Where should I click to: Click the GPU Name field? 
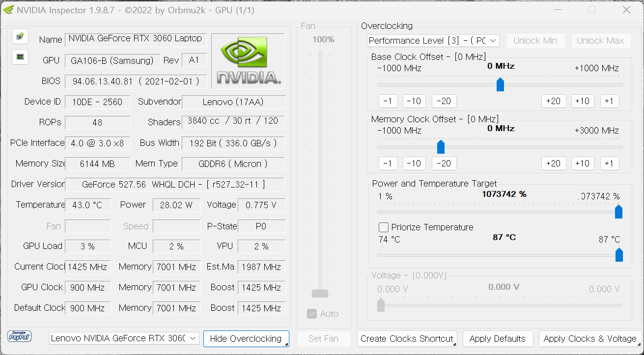pyautogui.click(x=137, y=40)
